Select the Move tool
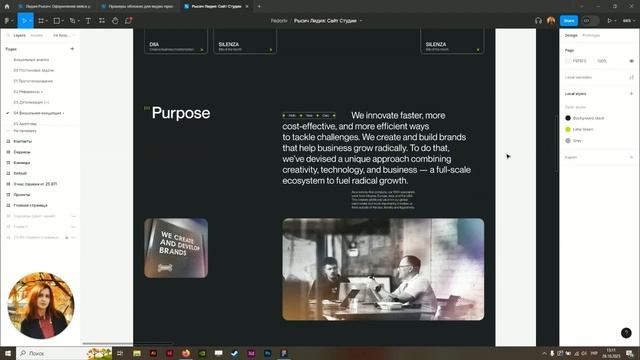The width and height of the screenshot is (640, 360). click(24, 20)
